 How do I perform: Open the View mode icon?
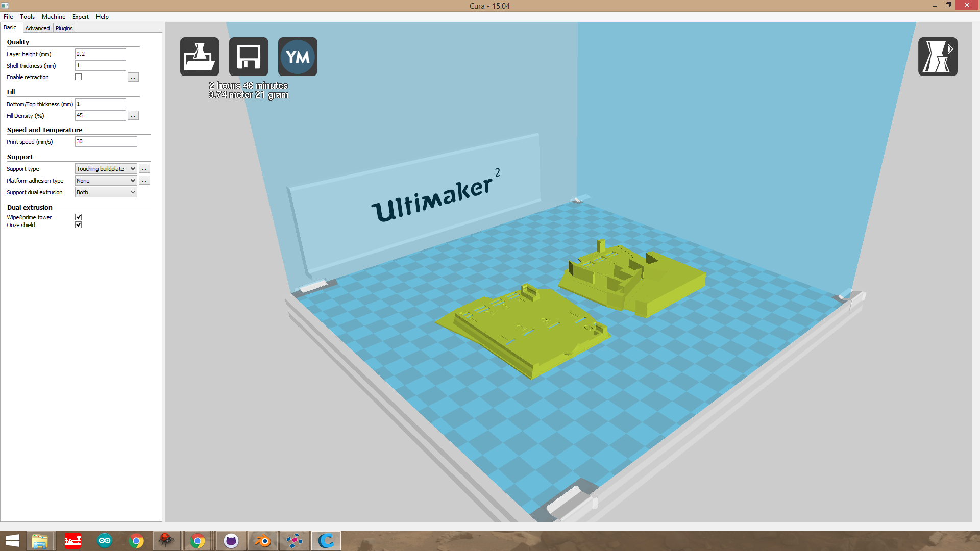(x=937, y=57)
